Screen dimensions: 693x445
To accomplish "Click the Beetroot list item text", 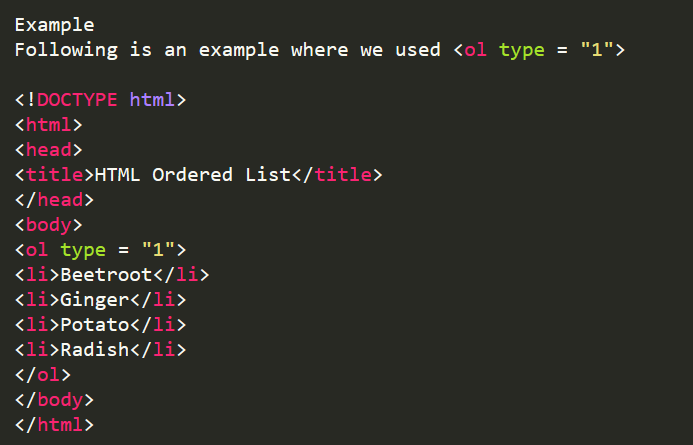I will pos(106,275).
